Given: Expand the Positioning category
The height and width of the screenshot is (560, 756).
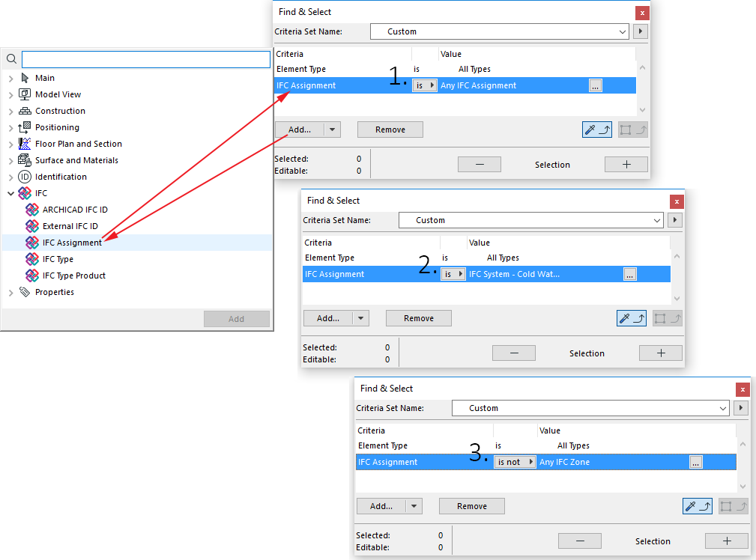Looking at the screenshot, I should coord(10,128).
